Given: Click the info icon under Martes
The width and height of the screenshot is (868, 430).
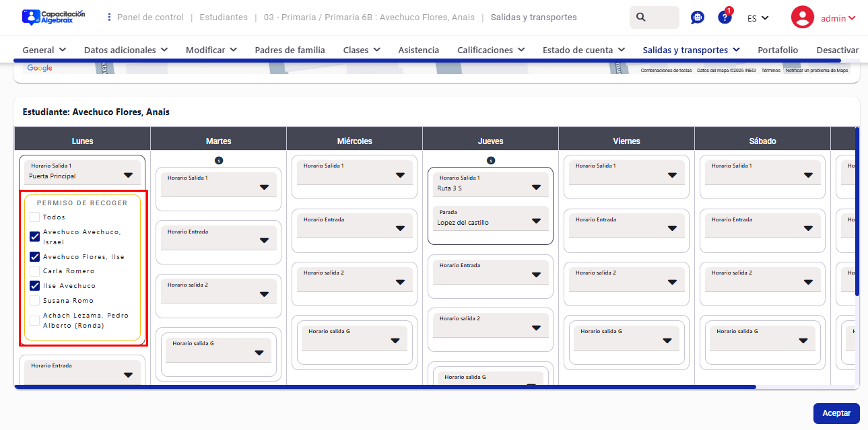Looking at the screenshot, I should [219, 161].
